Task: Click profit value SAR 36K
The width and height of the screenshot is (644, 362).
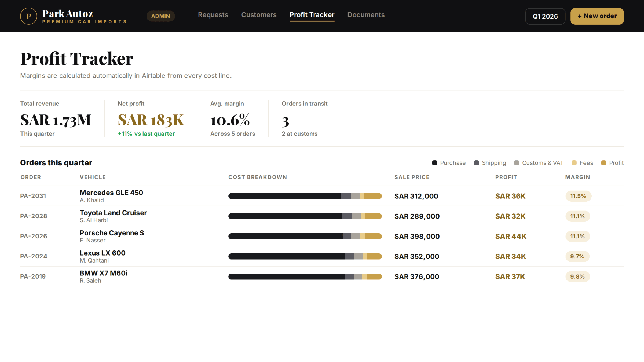Action: 510,196
